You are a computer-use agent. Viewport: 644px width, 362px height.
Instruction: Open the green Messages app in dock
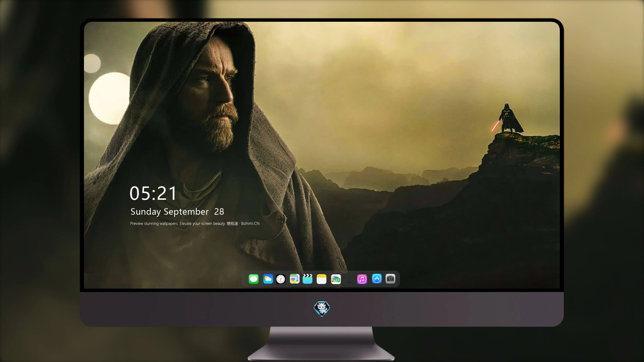point(254,279)
